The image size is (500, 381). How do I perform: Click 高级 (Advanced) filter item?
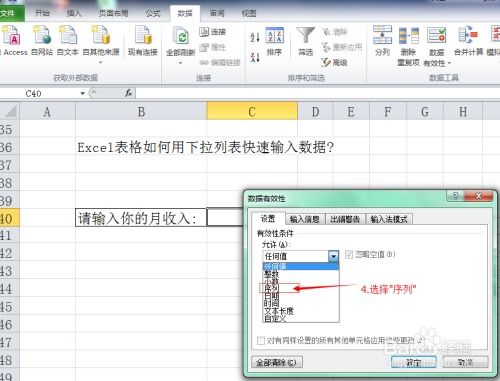[335, 62]
